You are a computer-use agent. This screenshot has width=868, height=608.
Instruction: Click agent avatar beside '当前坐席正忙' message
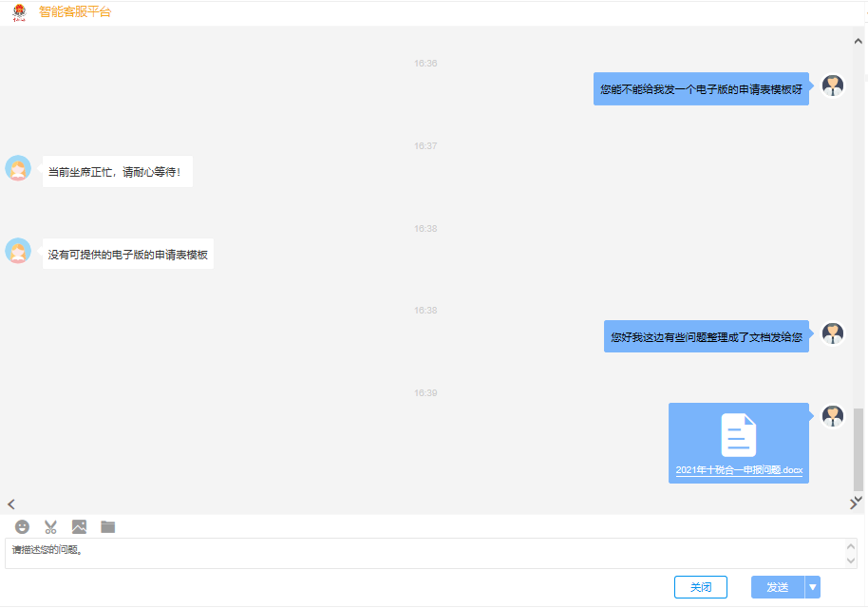point(18,168)
